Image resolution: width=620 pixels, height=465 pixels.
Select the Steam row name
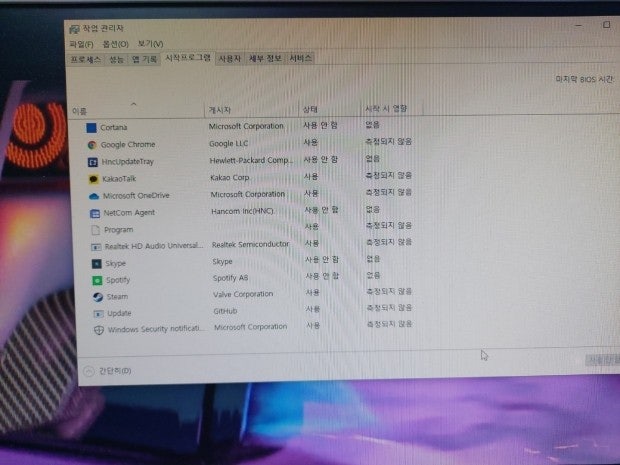pyautogui.click(x=117, y=297)
